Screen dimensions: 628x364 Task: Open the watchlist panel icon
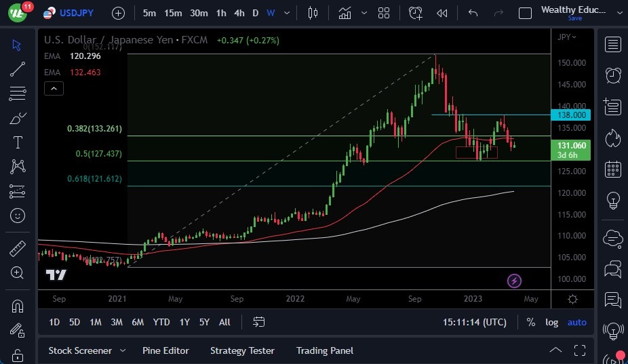pyautogui.click(x=613, y=45)
